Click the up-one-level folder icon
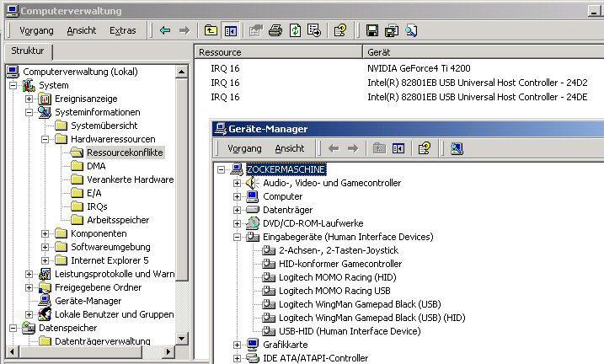 tap(211, 30)
